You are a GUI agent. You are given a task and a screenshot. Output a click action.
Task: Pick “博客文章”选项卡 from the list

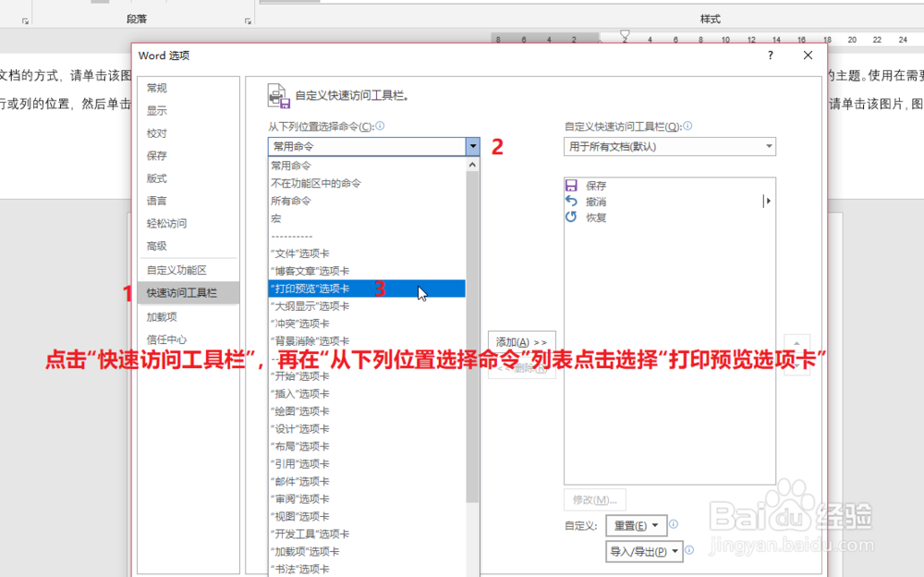(x=367, y=271)
